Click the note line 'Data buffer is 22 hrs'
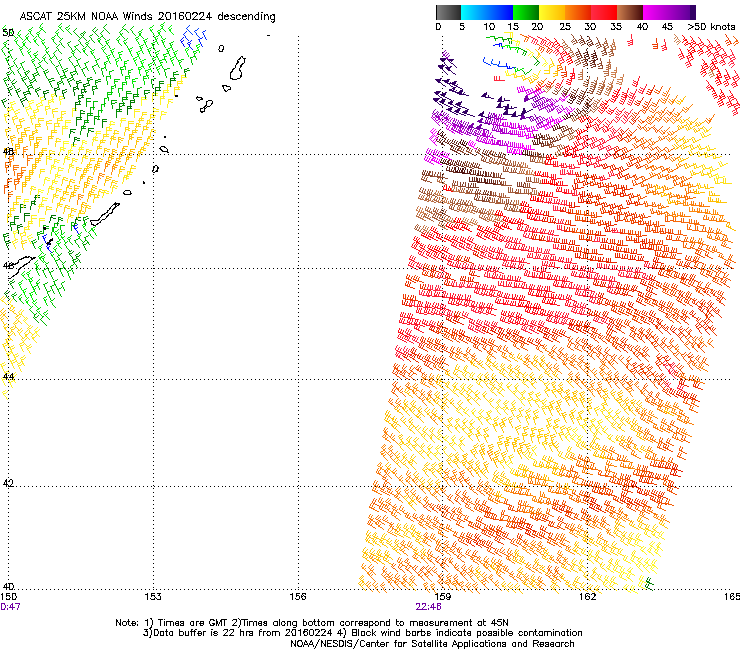740x650 pixels. point(203,633)
